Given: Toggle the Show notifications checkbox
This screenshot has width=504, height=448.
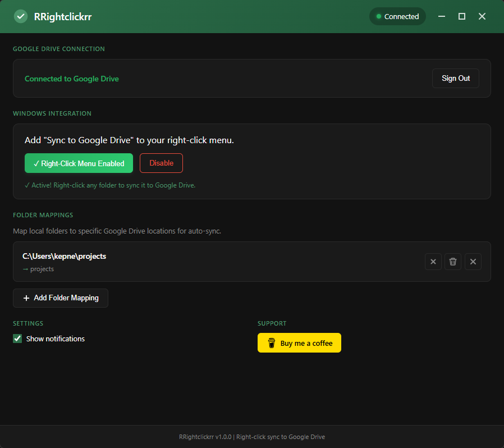Looking at the screenshot, I should click(x=17, y=339).
